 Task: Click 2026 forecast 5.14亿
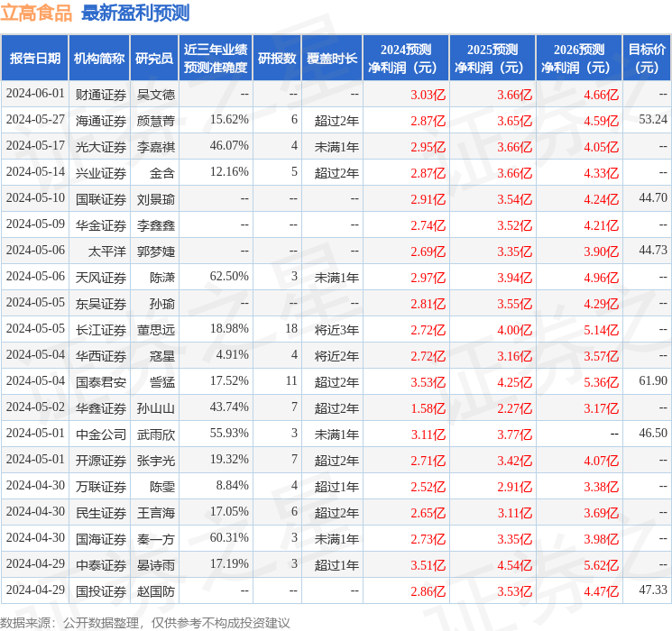tap(602, 330)
